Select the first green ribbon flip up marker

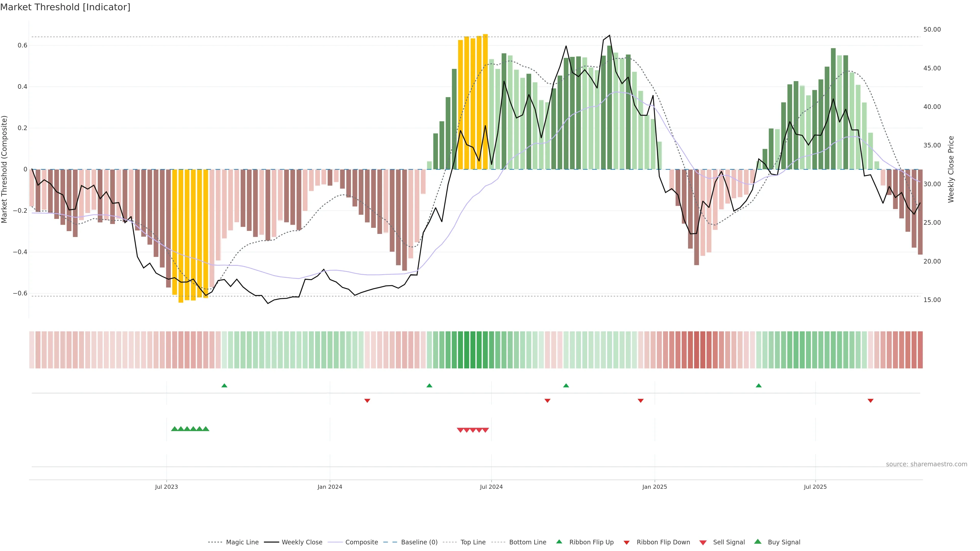pyautogui.click(x=225, y=386)
